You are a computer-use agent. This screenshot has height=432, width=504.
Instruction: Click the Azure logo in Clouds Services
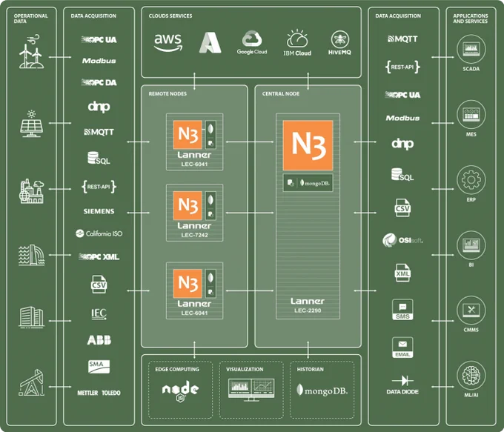click(x=210, y=42)
